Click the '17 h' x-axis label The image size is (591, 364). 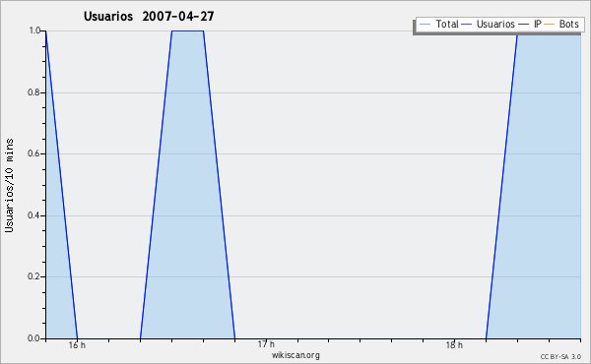point(266,344)
